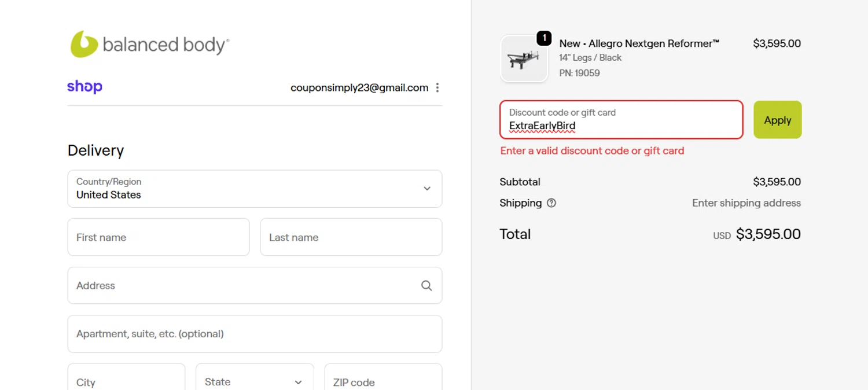The height and width of the screenshot is (390, 868).
Task: Click the 14" Legs / Black variant text
Action: point(590,57)
